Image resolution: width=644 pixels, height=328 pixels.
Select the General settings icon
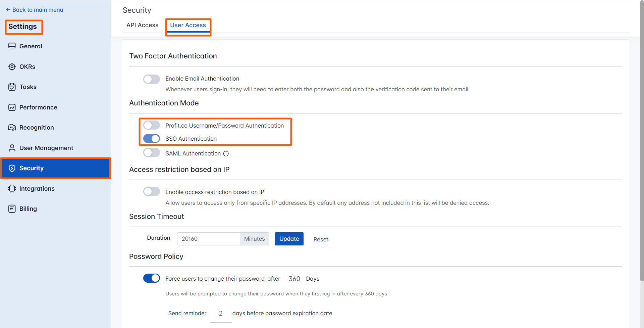pos(12,46)
